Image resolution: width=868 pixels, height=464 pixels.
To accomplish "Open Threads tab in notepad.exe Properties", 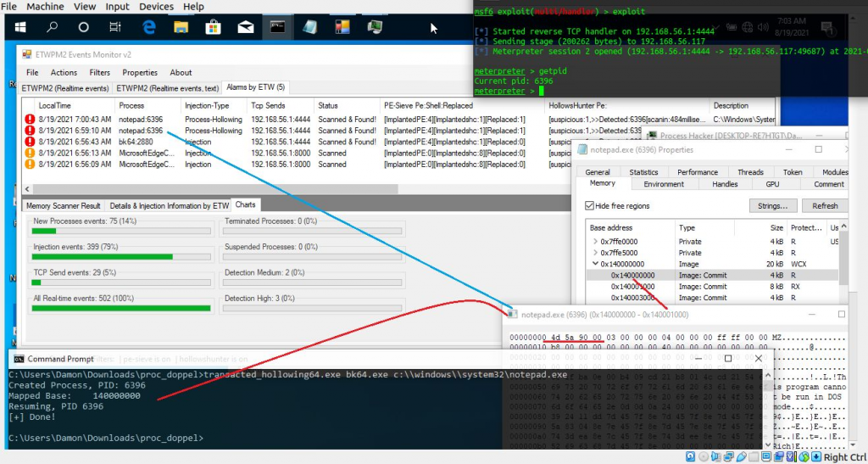I will tap(750, 172).
